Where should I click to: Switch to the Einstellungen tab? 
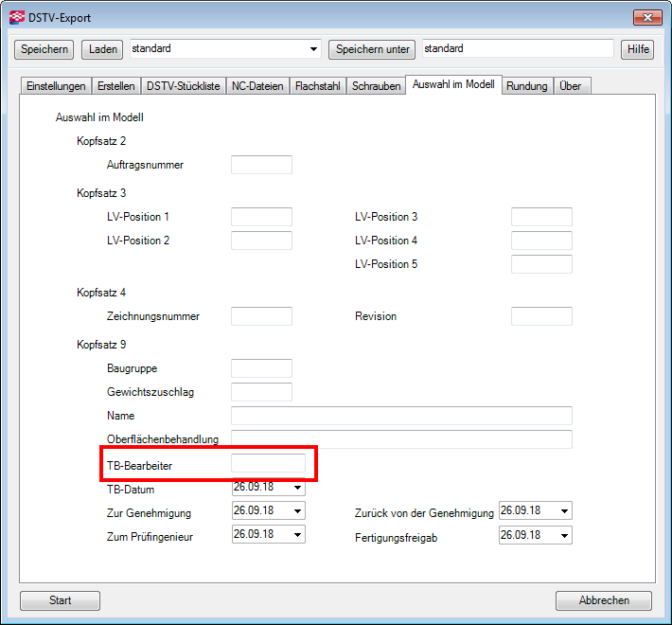(56, 86)
